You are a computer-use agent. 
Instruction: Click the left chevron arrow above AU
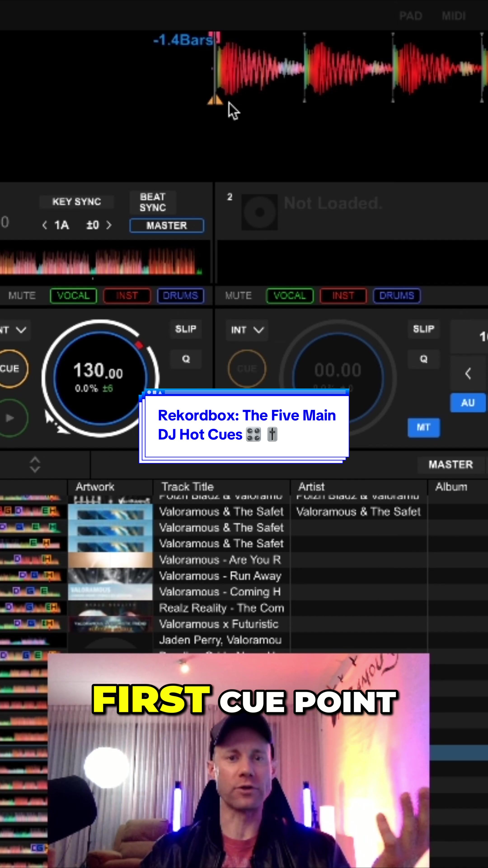[x=468, y=373]
